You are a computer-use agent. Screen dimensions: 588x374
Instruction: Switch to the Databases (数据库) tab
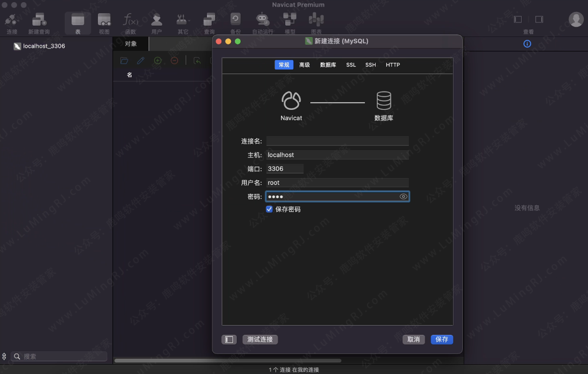[x=328, y=65]
